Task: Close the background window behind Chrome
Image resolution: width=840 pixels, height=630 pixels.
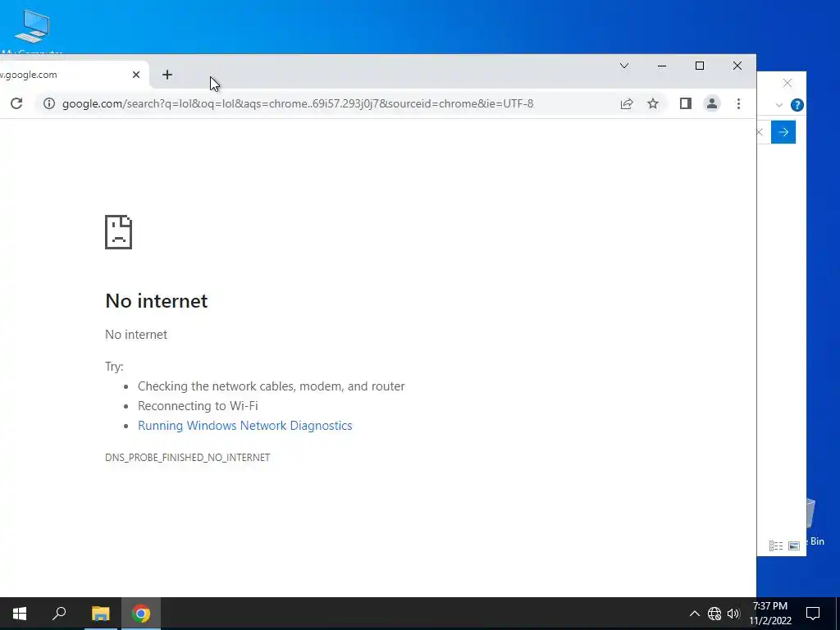Action: [787, 83]
